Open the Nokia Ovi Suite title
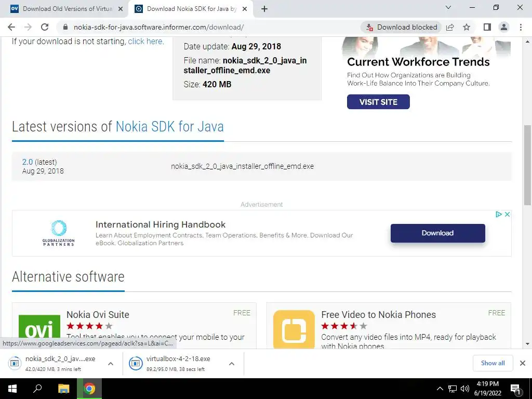This screenshot has width=532, height=399. click(x=98, y=314)
